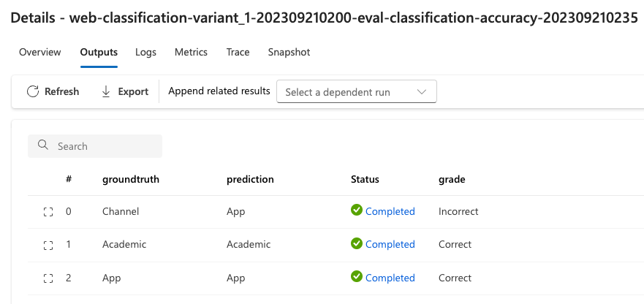
Task: Click the search magnifier icon
Action: coord(43,146)
